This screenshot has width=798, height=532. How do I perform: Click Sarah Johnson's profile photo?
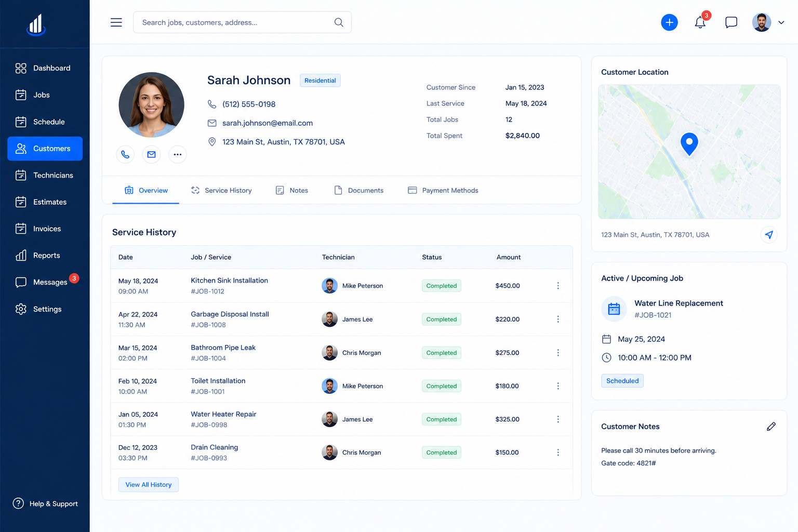151,104
